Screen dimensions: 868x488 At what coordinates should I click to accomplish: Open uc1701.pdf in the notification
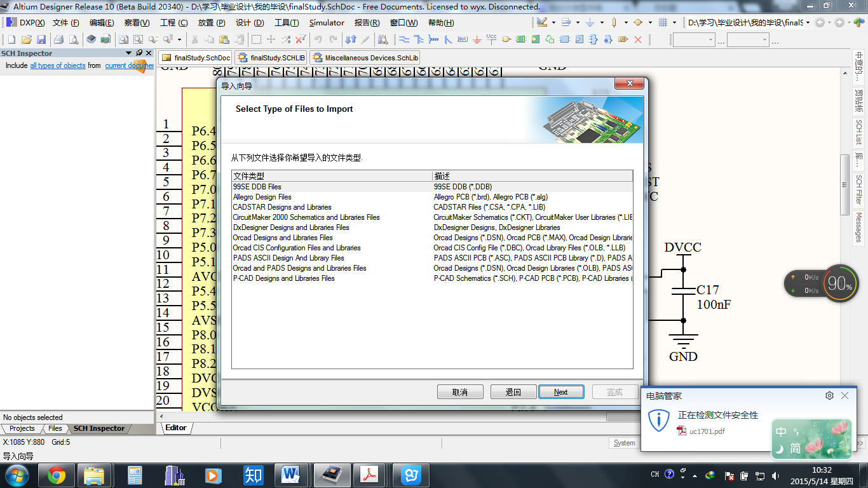(707, 431)
